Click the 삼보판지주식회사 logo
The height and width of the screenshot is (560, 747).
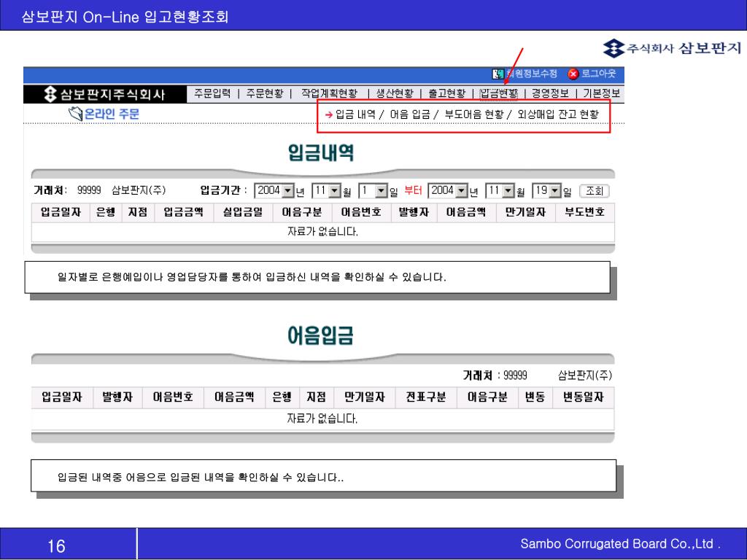[x=104, y=94]
